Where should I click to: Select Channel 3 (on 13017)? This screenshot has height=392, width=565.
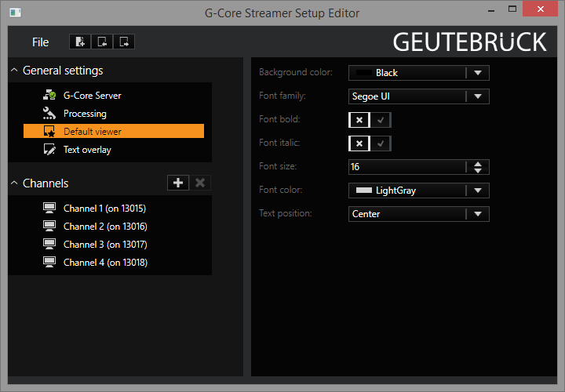(105, 245)
